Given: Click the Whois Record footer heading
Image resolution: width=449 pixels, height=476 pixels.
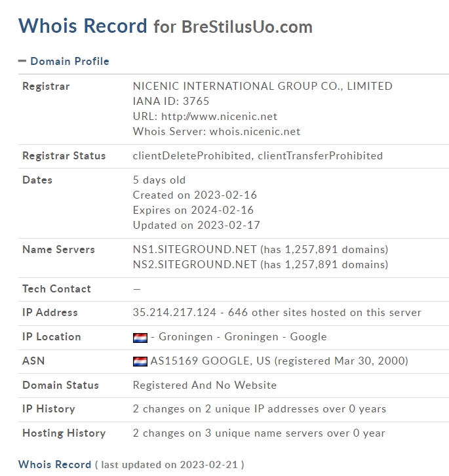Looking at the screenshot, I should (54, 464).
